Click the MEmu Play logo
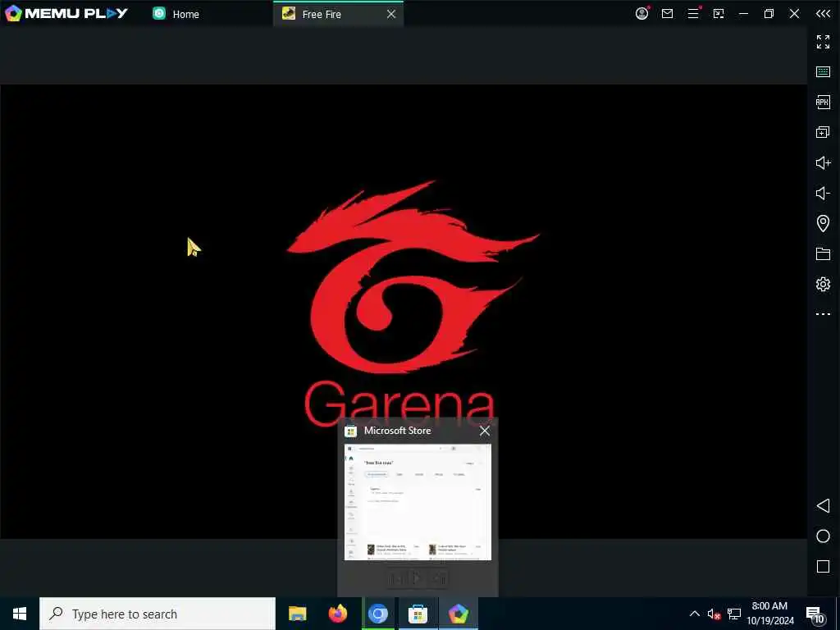The width and height of the screenshot is (840, 630). pos(66,13)
